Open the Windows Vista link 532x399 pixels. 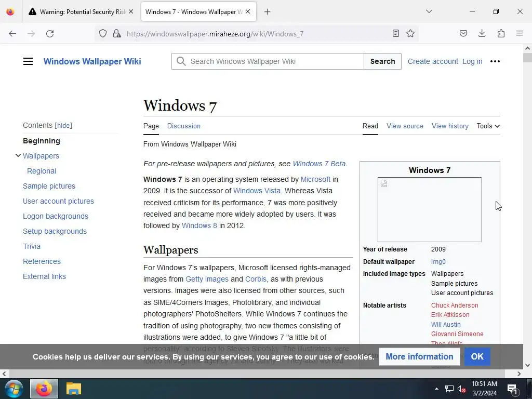tap(257, 191)
